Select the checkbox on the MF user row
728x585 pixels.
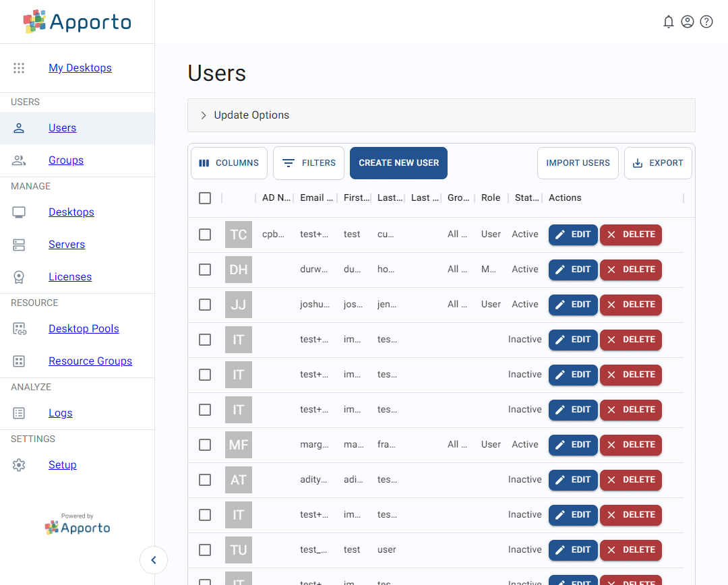point(205,445)
